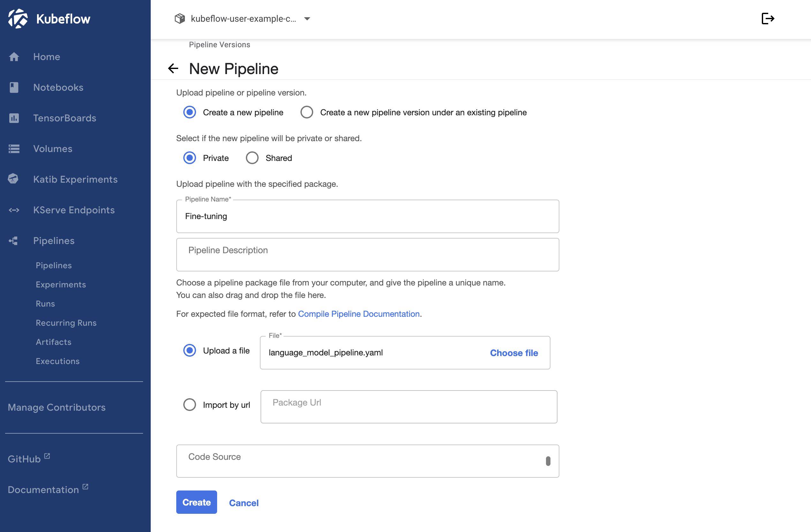Open Compile Pipeline Documentation link
The height and width of the screenshot is (532, 811).
tap(359, 314)
